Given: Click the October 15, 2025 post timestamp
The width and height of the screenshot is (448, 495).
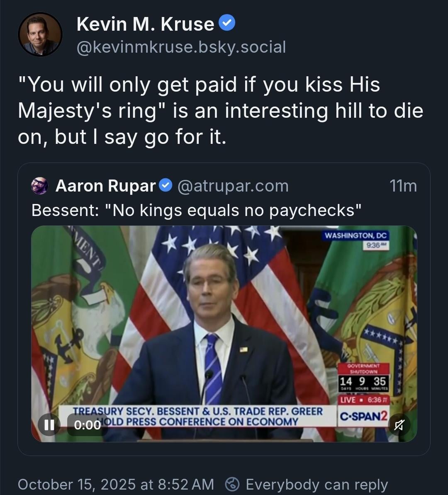Looking at the screenshot, I should pyautogui.click(x=116, y=484).
